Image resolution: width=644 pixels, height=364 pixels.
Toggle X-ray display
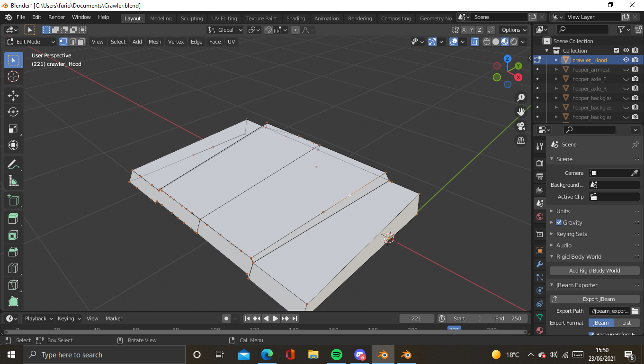[475, 42]
